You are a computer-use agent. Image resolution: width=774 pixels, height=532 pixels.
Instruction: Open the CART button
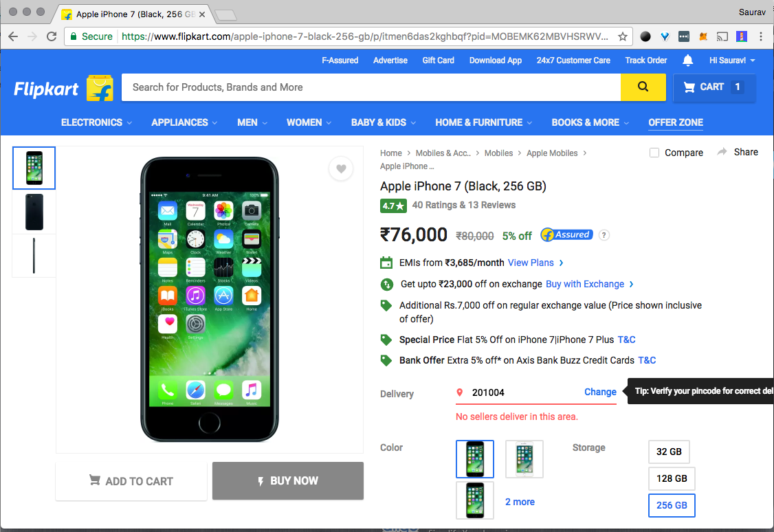(714, 87)
